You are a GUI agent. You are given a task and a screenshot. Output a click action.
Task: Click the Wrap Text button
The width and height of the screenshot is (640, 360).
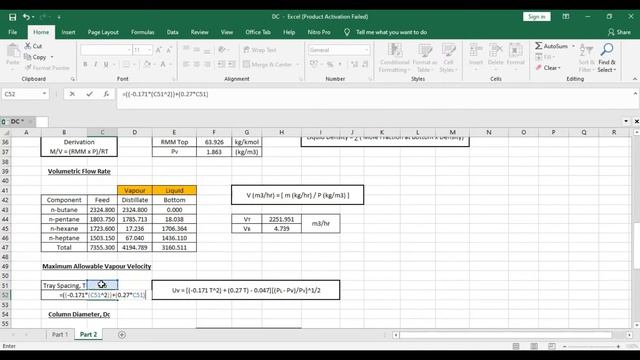pos(260,50)
